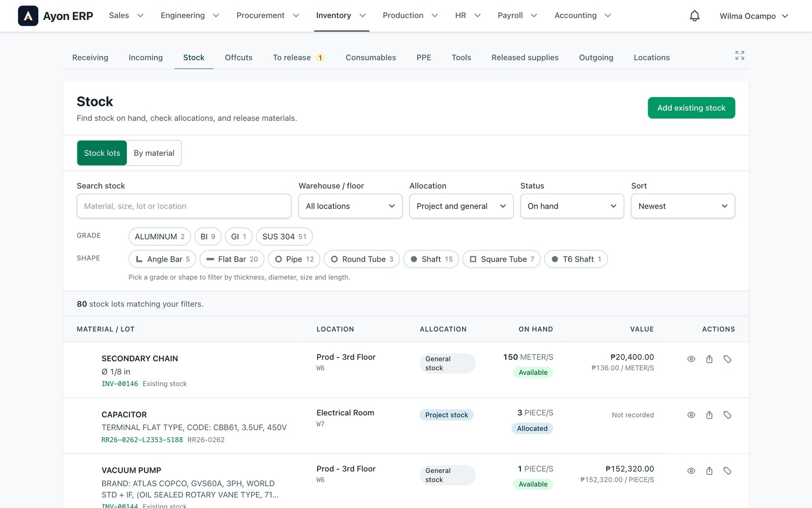This screenshot has width=812, height=508.
Task: Release SECONDARY CHAIN stock via share icon
Action: click(709, 359)
